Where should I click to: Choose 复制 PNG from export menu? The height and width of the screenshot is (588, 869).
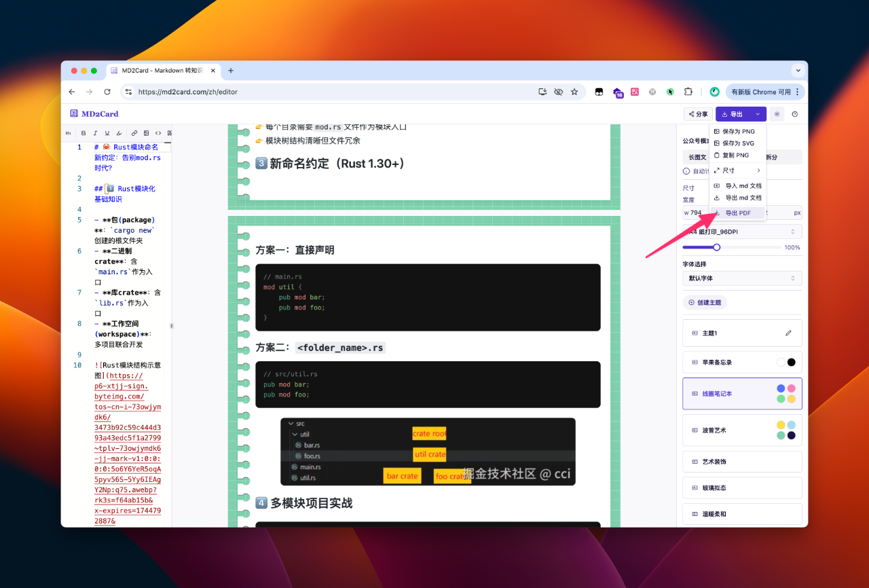coord(737,155)
